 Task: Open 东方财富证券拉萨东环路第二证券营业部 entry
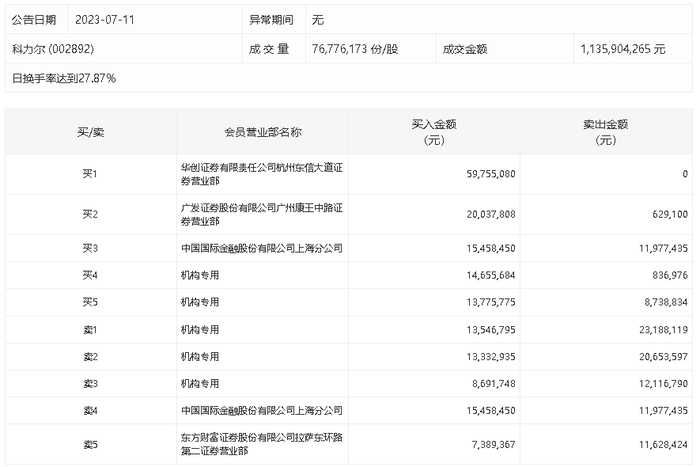[x=262, y=444]
